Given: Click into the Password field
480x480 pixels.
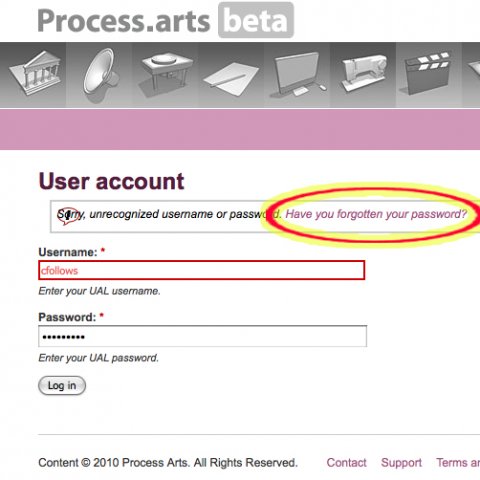Looking at the screenshot, I should coord(203,336).
